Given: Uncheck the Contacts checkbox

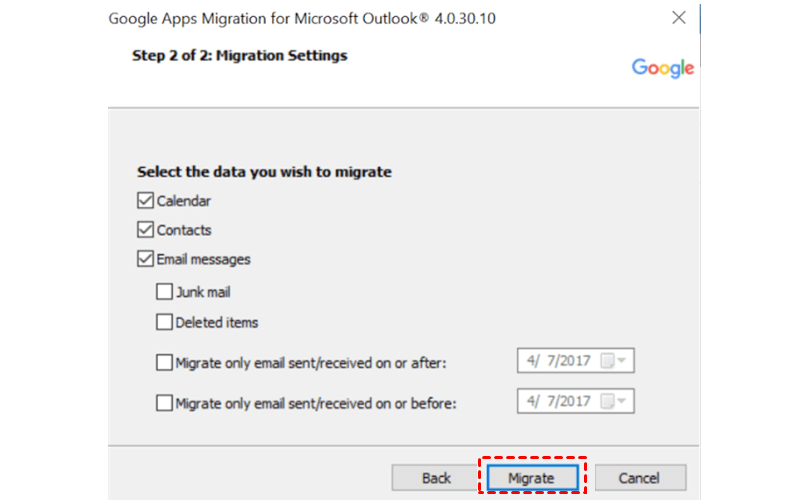Looking at the screenshot, I should [x=145, y=230].
